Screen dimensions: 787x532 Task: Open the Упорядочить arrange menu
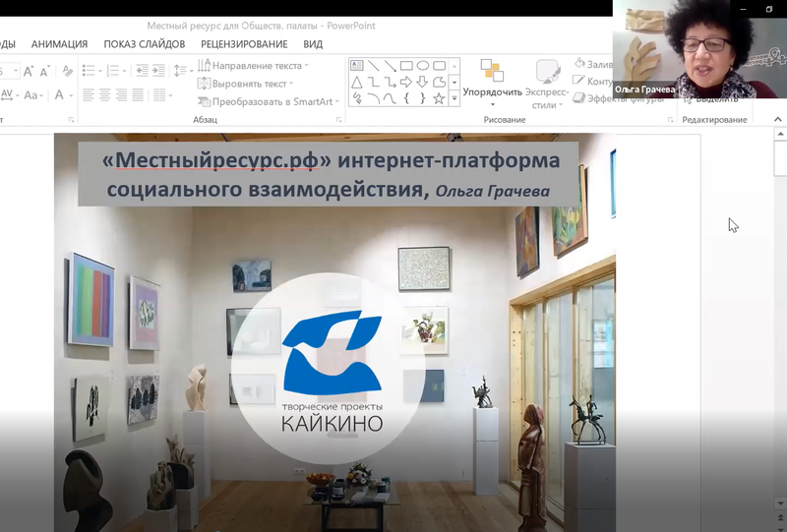[492, 84]
